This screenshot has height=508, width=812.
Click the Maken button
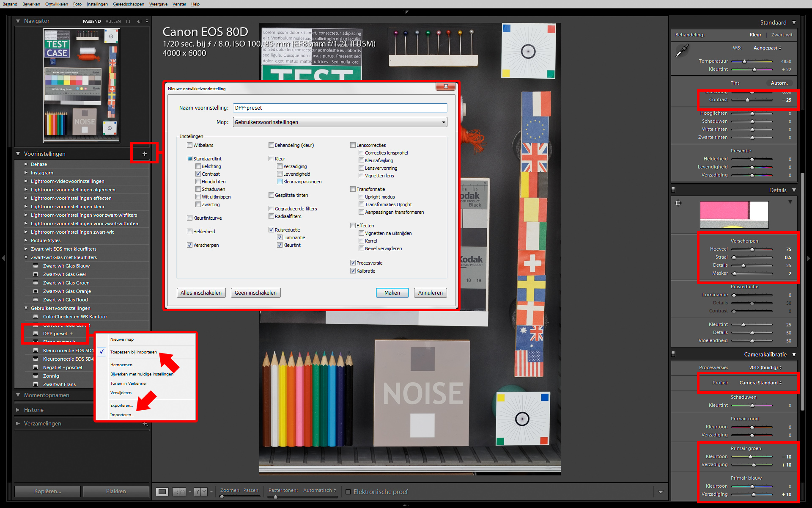(392, 293)
